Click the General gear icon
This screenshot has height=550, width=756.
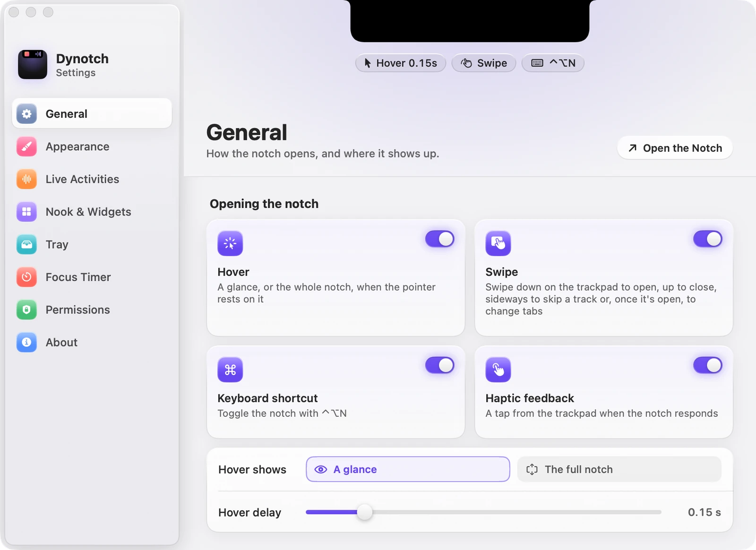click(26, 114)
